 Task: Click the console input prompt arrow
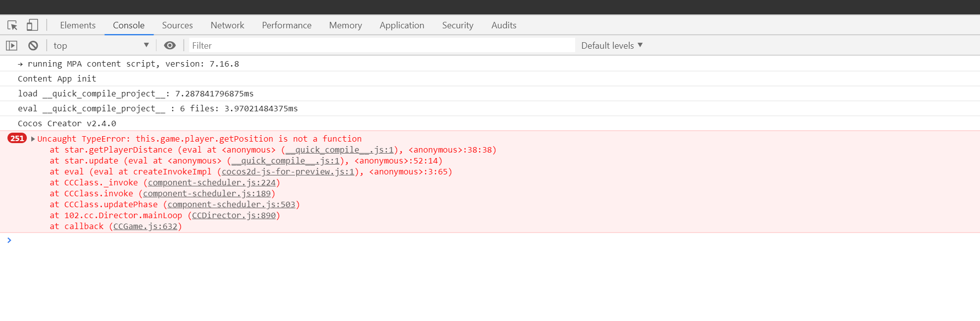pos(9,241)
